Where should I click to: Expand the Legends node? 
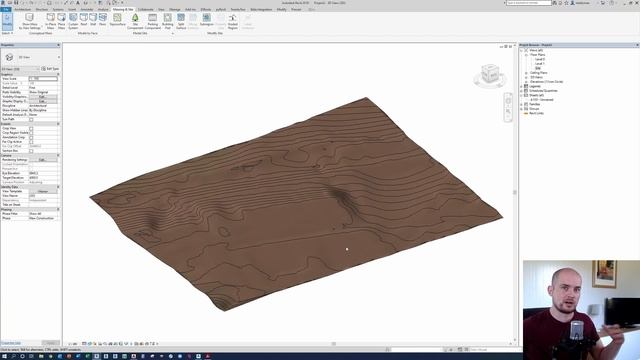[522, 86]
